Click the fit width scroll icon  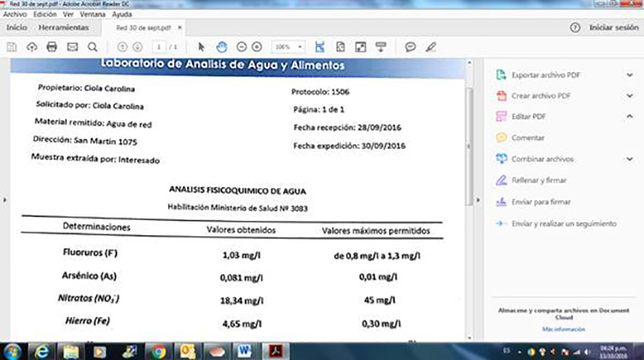tap(319, 47)
